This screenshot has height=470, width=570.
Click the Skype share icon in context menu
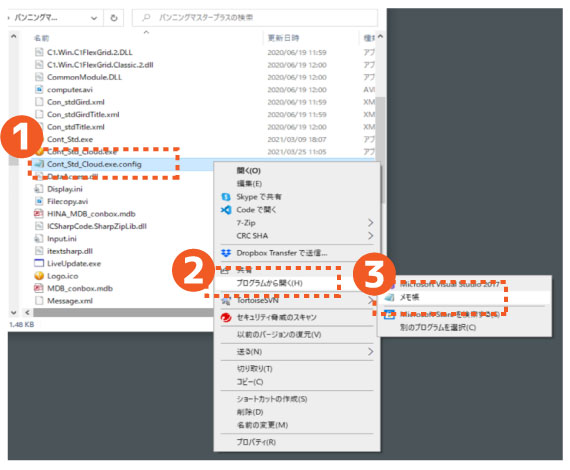pyautogui.click(x=226, y=197)
